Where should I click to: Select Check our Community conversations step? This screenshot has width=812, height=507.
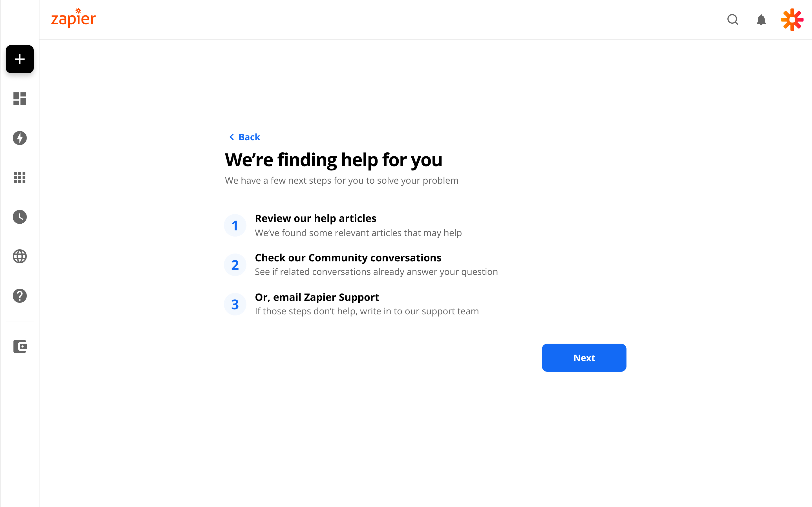pyautogui.click(x=348, y=257)
